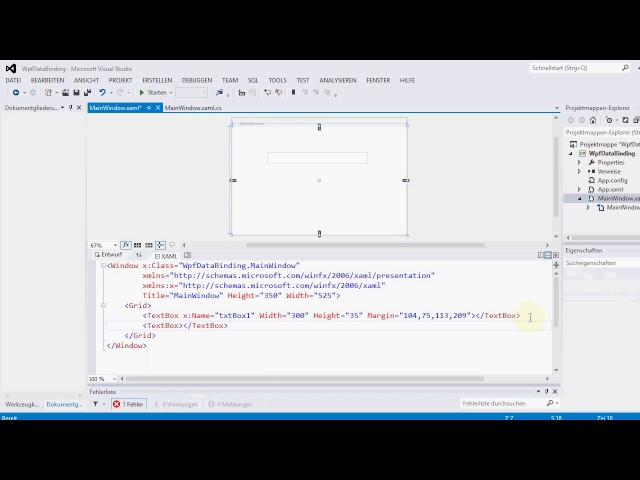This screenshot has height=480, width=640.
Task: Switch to XAML view tab
Action: pyautogui.click(x=166, y=256)
